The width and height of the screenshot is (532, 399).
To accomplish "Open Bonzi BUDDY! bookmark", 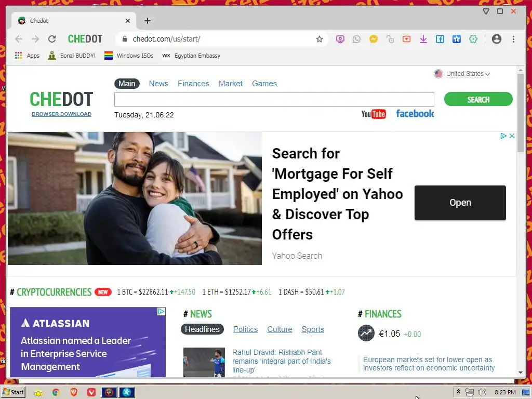I will click(x=72, y=56).
